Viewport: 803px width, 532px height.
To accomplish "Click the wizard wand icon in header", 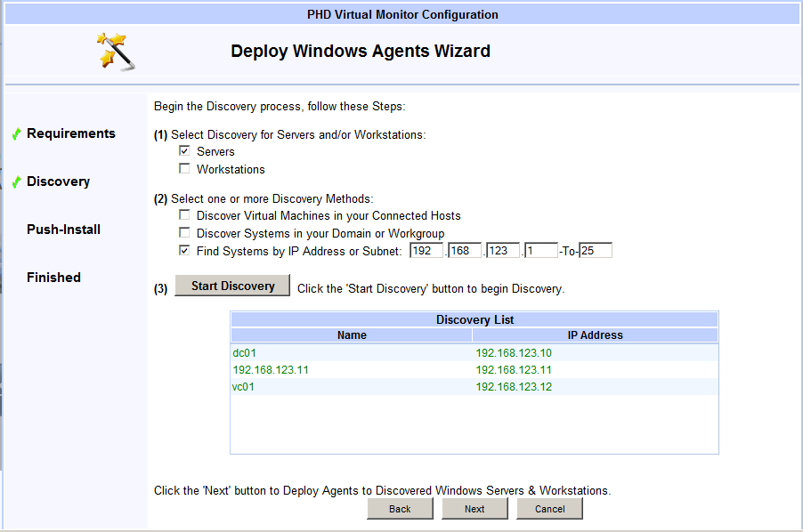I will tap(117, 51).
